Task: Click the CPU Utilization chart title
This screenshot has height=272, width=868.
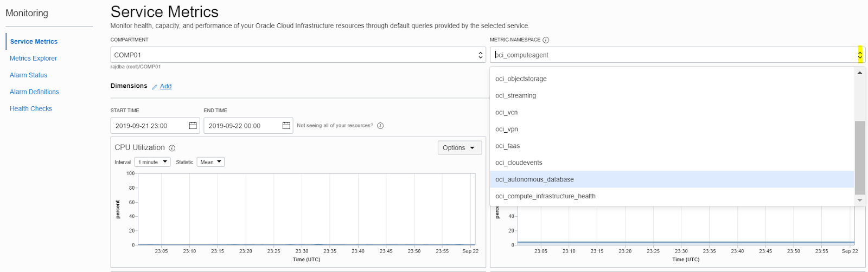Action: point(140,147)
